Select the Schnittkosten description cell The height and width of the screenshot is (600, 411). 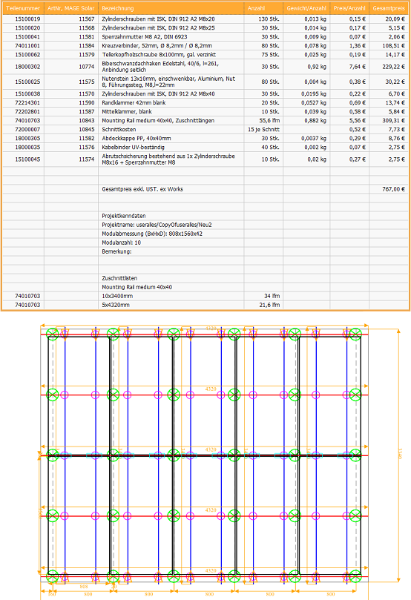(x=171, y=129)
